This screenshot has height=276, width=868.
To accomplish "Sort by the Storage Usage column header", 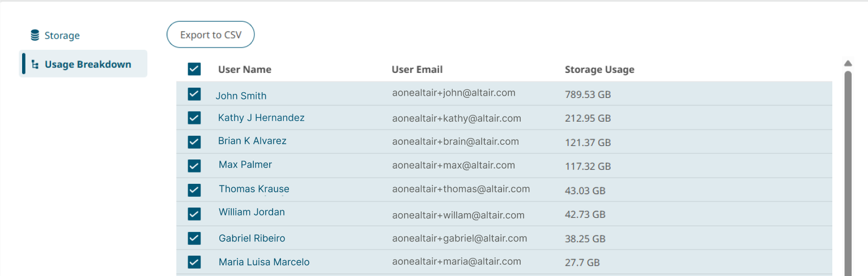I will 599,70.
